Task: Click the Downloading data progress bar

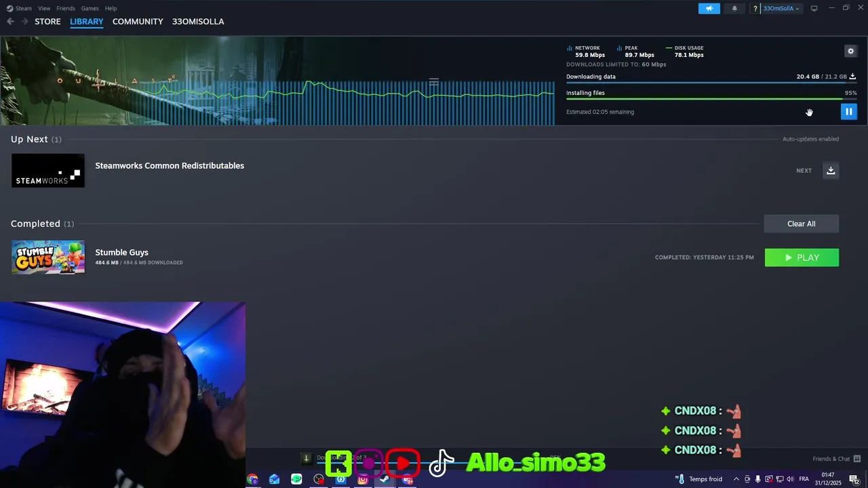Action: [711, 83]
